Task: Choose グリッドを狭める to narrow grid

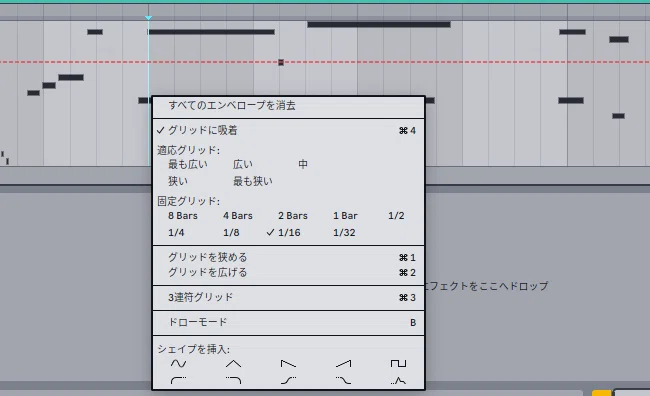Action: 289,258
